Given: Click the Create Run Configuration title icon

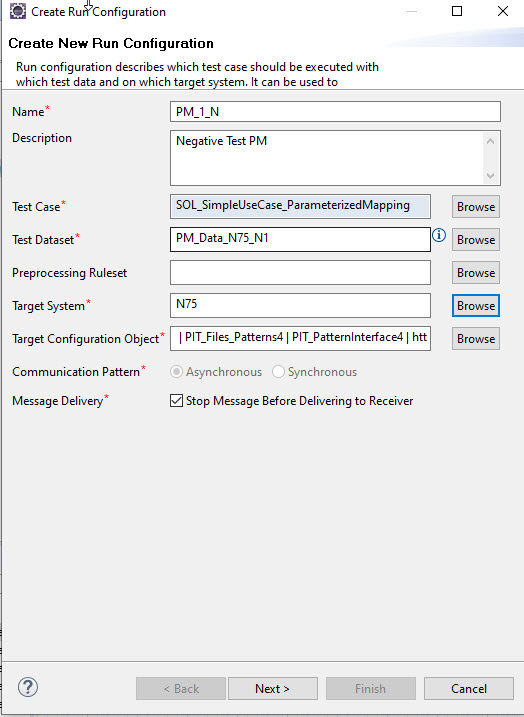Looking at the screenshot, I should [18, 11].
